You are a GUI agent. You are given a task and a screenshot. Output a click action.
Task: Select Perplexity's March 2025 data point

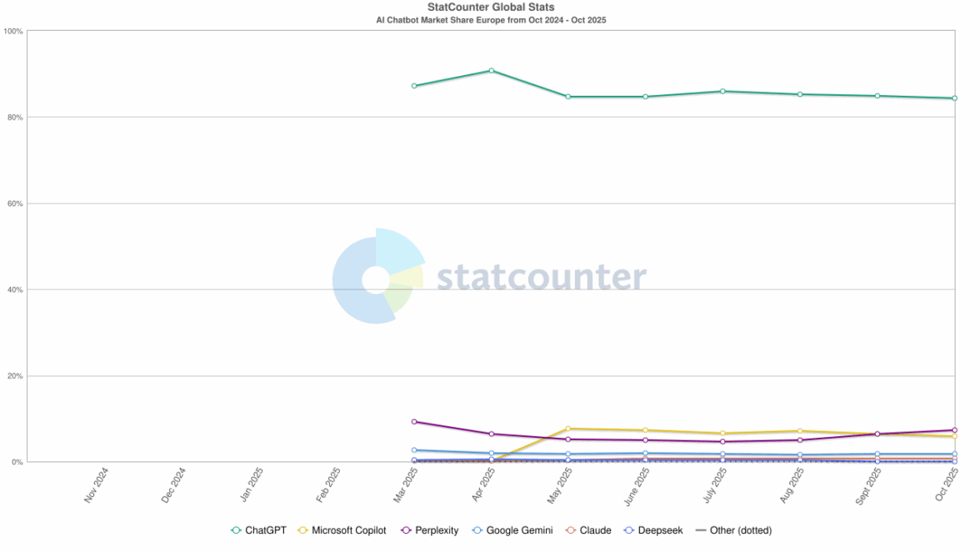click(414, 422)
